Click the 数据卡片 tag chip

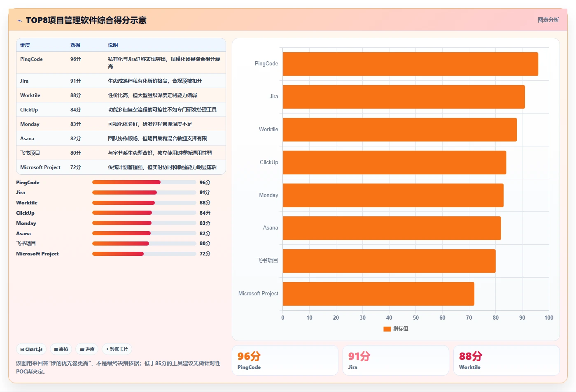tap(117, 349)
